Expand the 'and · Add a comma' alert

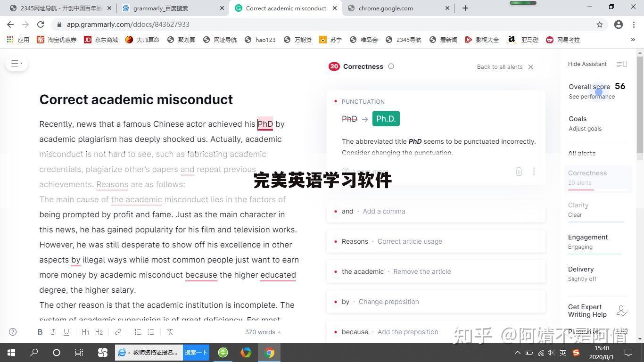click(436, 211)
